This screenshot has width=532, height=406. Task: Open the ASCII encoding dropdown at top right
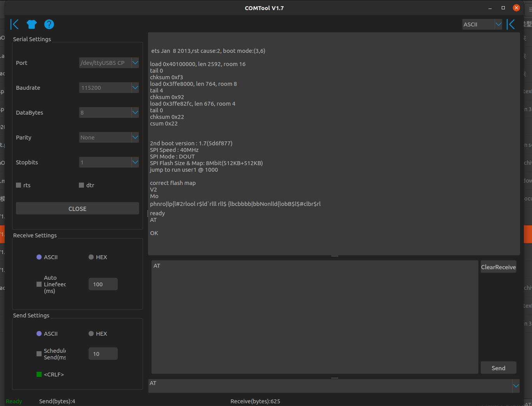pyautogui.click(x=482, y=24)
